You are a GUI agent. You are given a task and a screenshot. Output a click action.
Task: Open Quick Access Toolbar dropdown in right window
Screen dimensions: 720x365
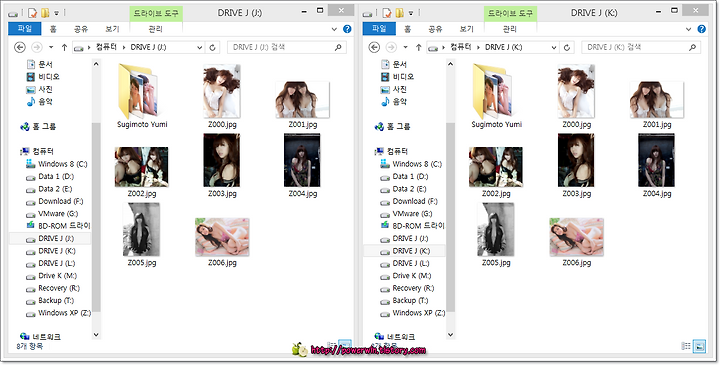pos(411,13)
